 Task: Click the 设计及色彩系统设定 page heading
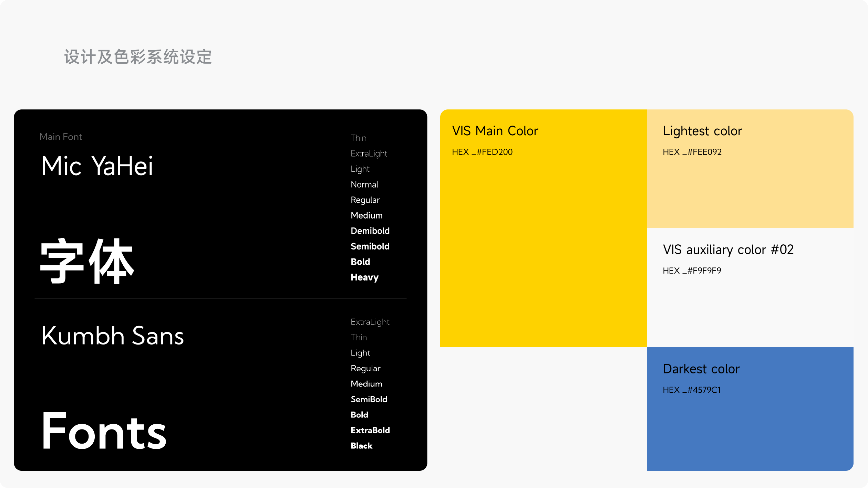pos(138,57)
